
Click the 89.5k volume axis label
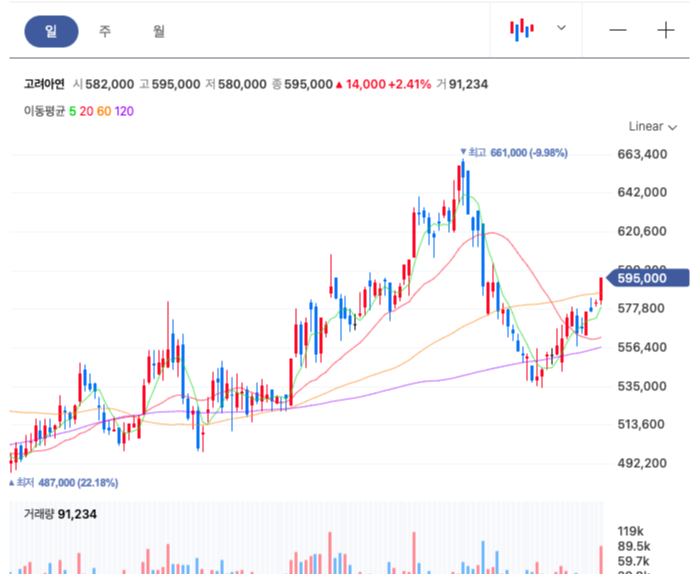click(x=634, y=546)
